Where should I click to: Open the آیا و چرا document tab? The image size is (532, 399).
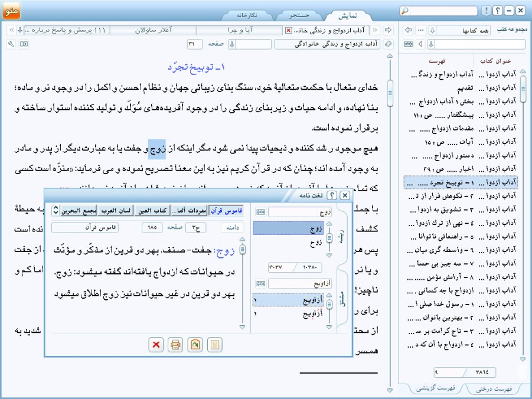point(240,31)
